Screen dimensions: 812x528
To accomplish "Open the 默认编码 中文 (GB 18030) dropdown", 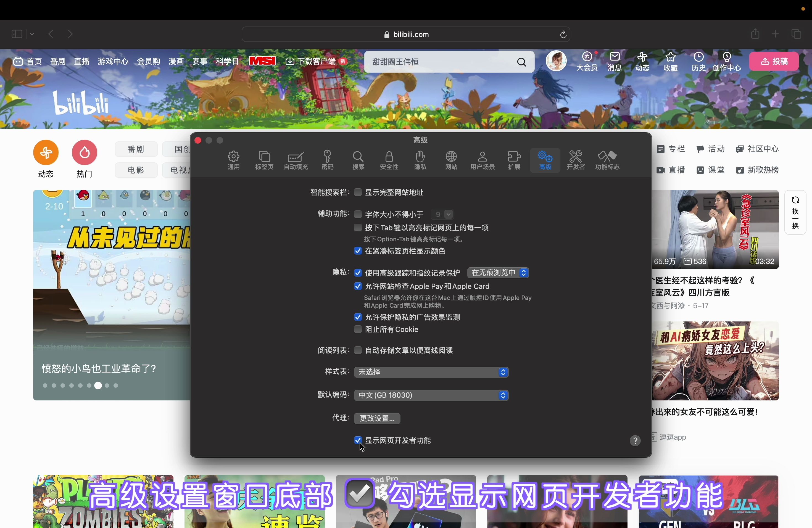I will (431, 395).
